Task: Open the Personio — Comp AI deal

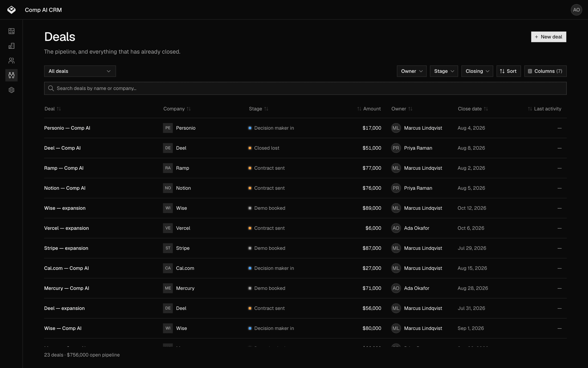Action: point(67,128)
